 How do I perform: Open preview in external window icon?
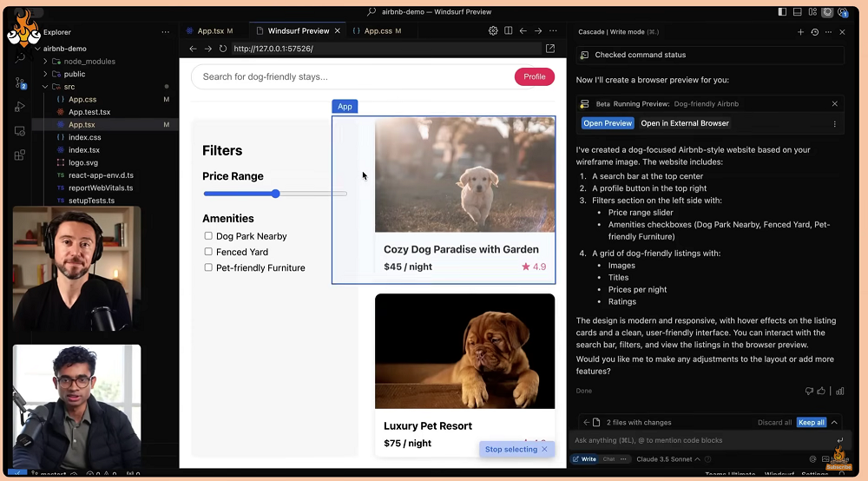point(549,49)
